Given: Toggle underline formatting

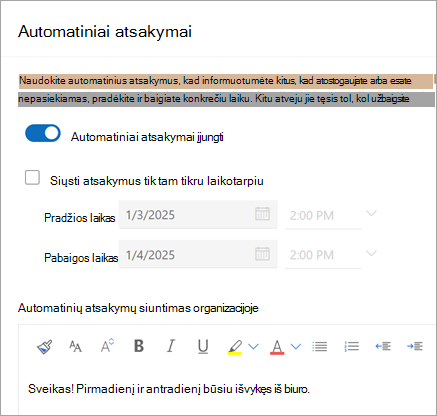Looking at the screenshot, I should tap(203, 347).
